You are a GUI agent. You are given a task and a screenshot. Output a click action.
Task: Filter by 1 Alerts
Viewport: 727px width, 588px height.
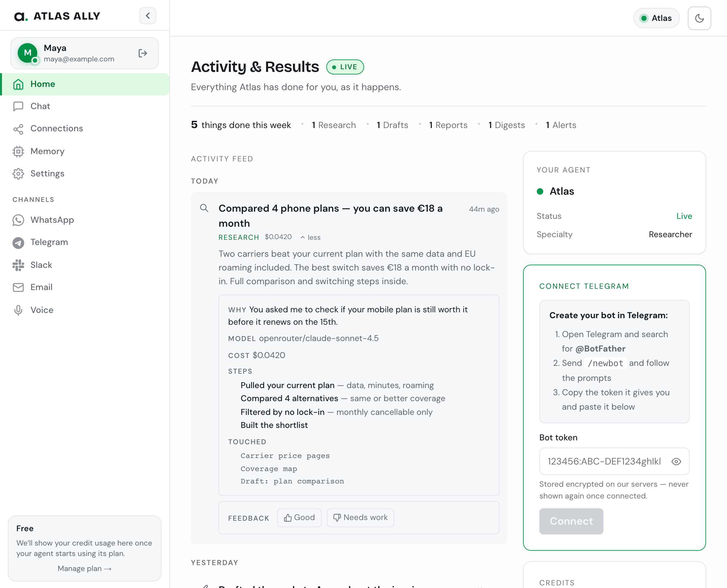coord(561,125)
